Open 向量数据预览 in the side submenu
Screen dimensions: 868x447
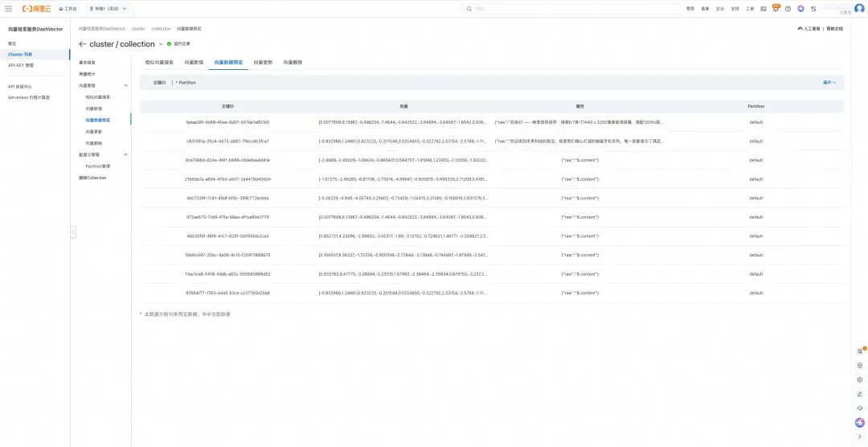click(98, 121)
